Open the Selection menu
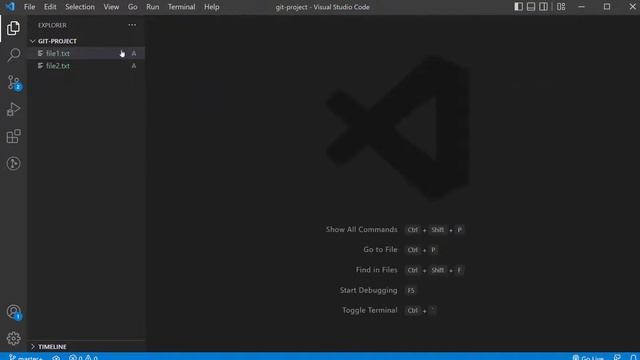Image resolution: width=640 pixels, height=360 pixels. click(80, 7)
